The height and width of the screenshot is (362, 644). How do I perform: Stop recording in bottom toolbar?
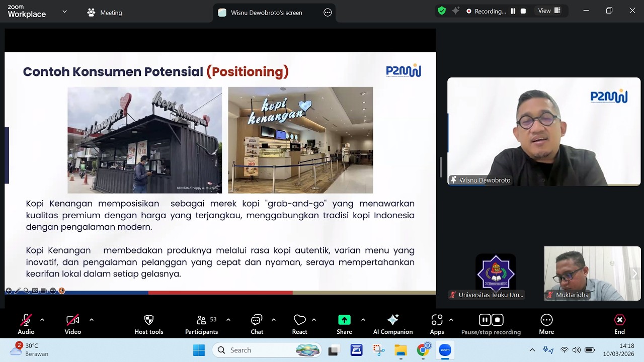tap(497, 320)
